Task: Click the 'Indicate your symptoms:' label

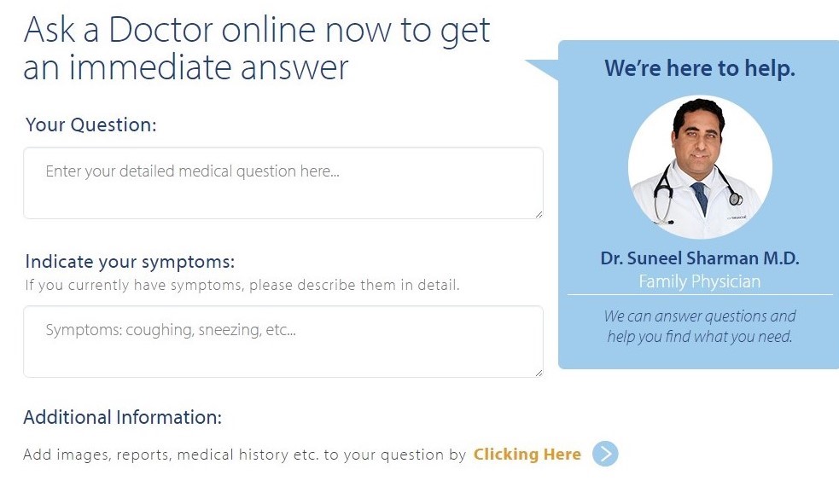Action: pos(130,262)
